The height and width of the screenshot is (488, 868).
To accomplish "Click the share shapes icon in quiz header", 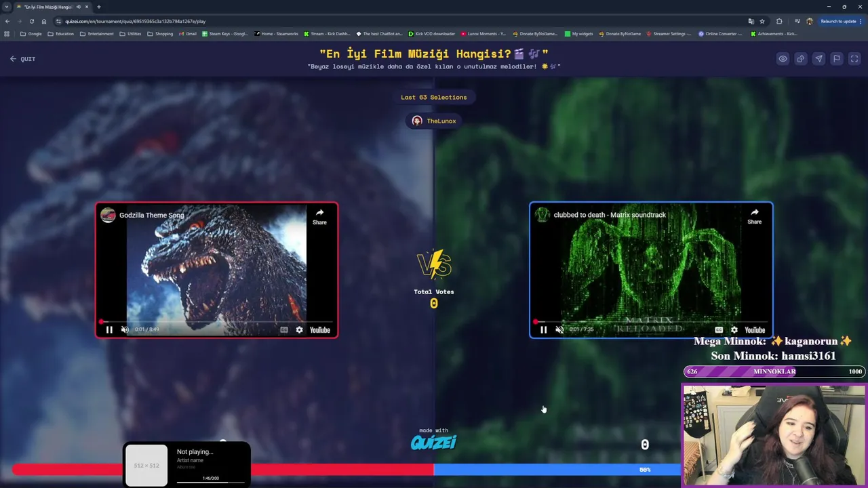I will click(801, 59).
